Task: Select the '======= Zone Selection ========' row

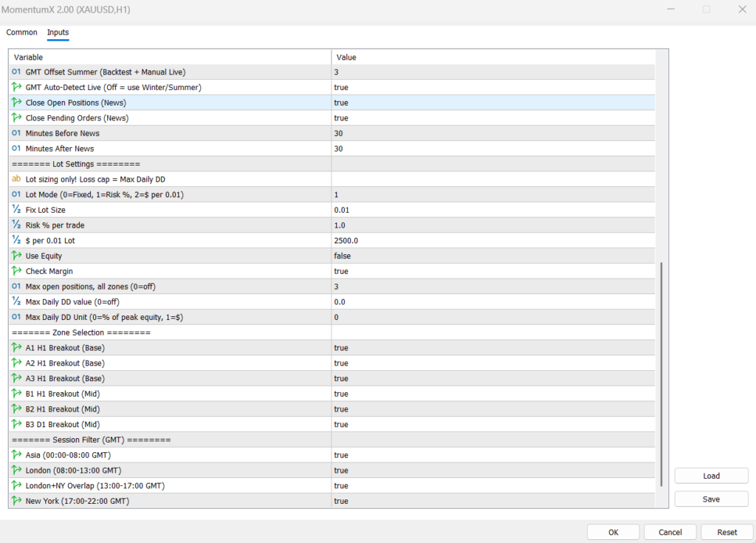Action: pos(331,332)
